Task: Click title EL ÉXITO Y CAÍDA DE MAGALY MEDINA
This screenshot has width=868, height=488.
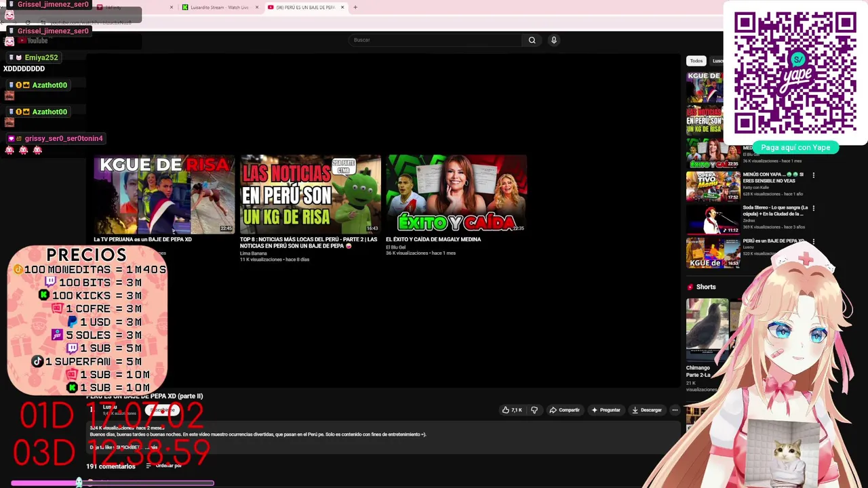Action: tap(433, 239)
